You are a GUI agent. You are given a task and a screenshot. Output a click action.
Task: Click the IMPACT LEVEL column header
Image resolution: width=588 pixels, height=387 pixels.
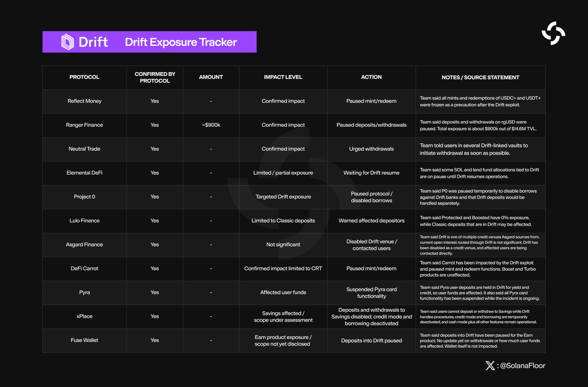pyautogui.click(x=283, y=77)
